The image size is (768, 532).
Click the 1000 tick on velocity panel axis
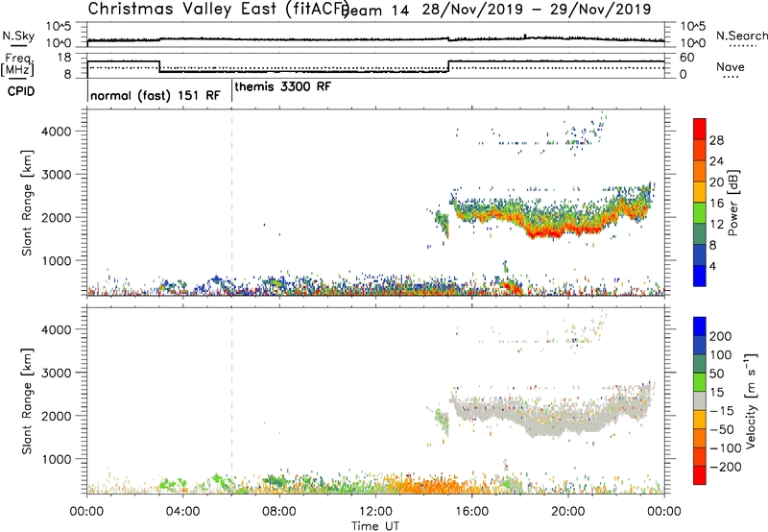(57, 460)
